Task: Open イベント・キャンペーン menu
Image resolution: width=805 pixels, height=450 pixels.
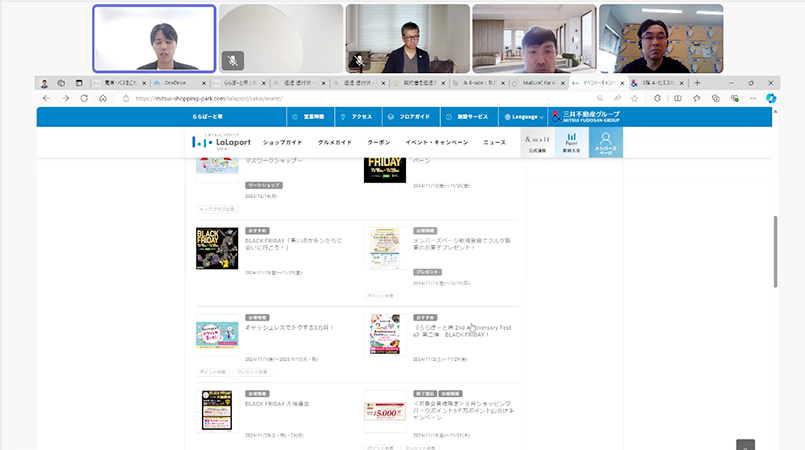Action: pos(437,143)
